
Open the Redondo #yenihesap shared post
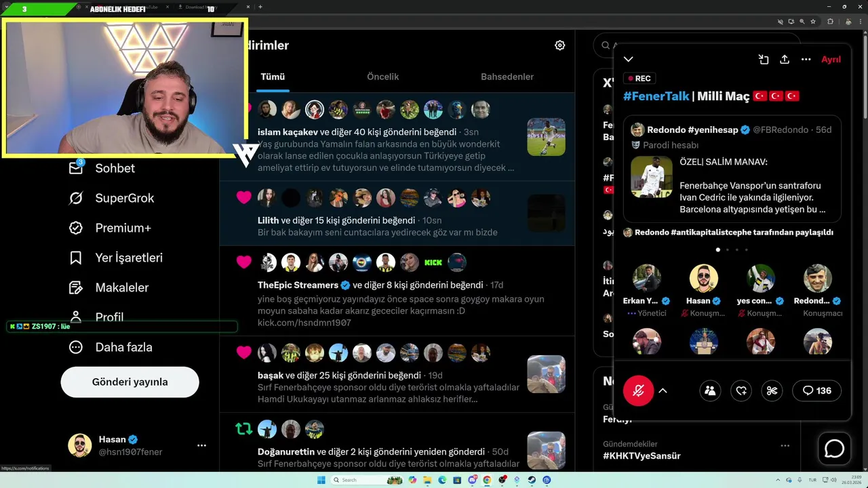click(x=732, y=169)
